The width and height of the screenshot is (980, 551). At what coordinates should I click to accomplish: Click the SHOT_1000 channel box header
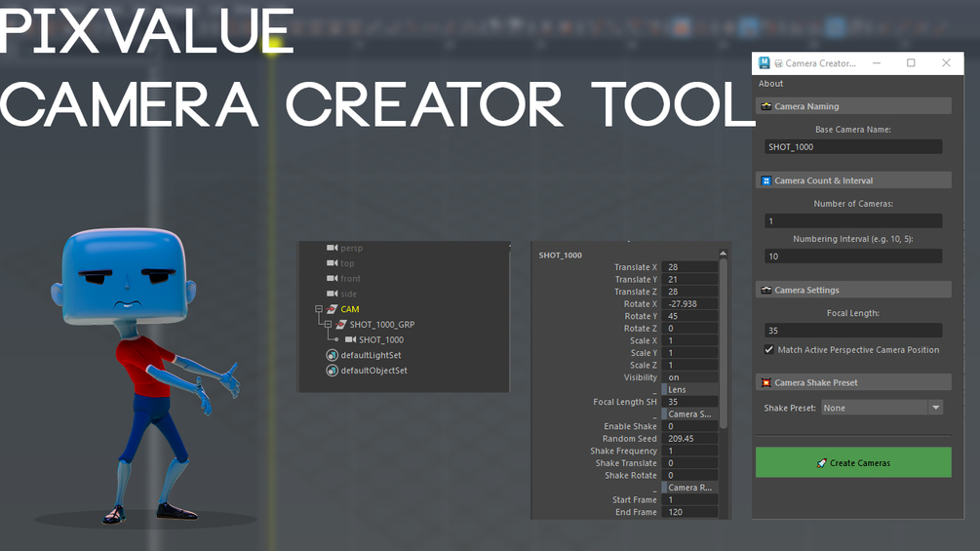(x=560, y=255)
